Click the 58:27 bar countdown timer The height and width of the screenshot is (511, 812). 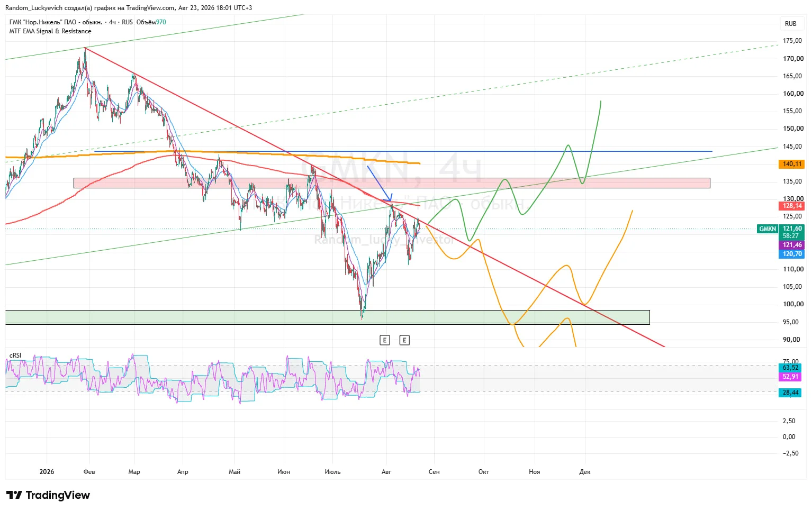coord(792,236)
